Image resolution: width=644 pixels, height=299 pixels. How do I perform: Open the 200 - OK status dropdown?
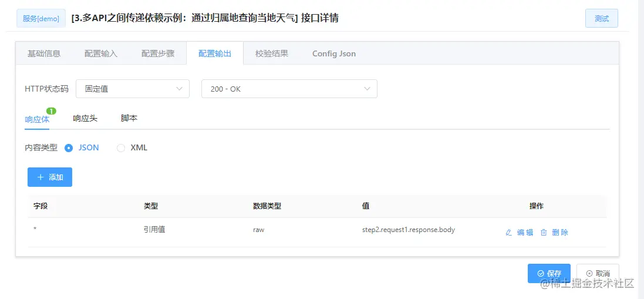(x=289, y=89)
